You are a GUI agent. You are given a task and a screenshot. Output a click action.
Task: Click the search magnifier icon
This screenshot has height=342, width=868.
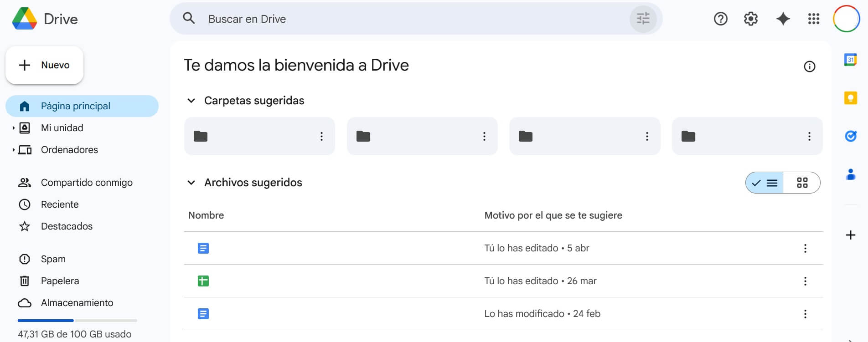[189, 19]
